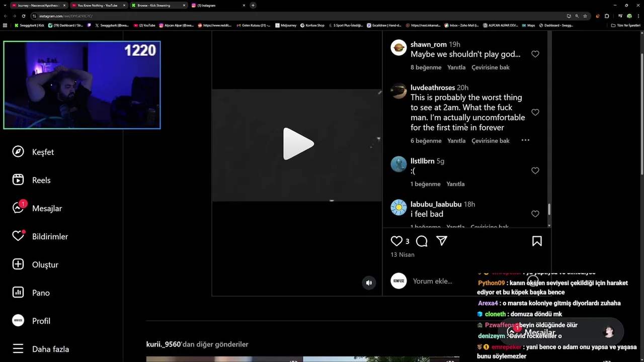Reply to llstllbrn's comment via Yanıtla
The width and height of the screenshot is (644, 362).
tap(455, 184)
